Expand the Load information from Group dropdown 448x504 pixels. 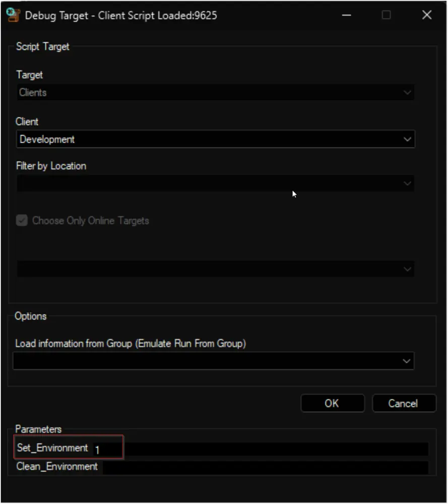[x=213, y=361]
